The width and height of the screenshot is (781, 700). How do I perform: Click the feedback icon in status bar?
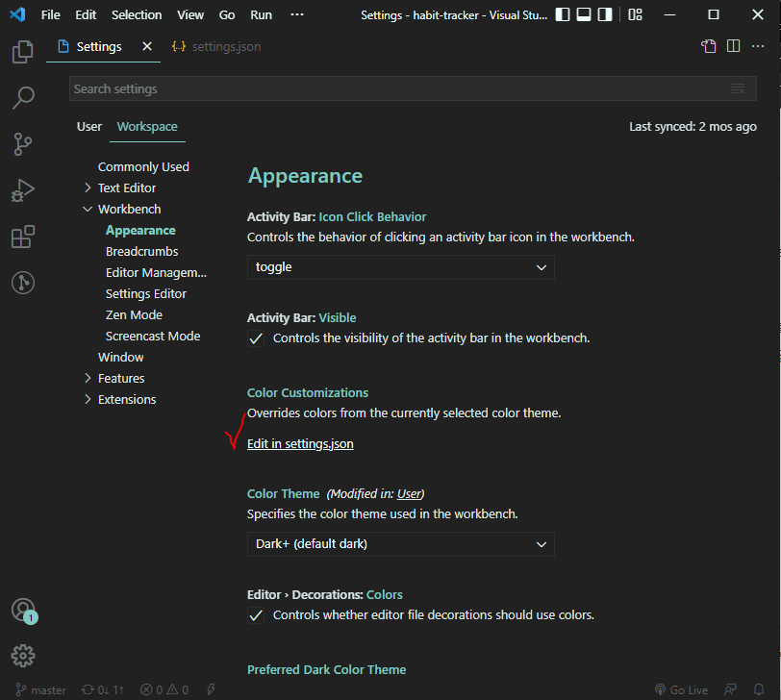click(x=730, y=690)
